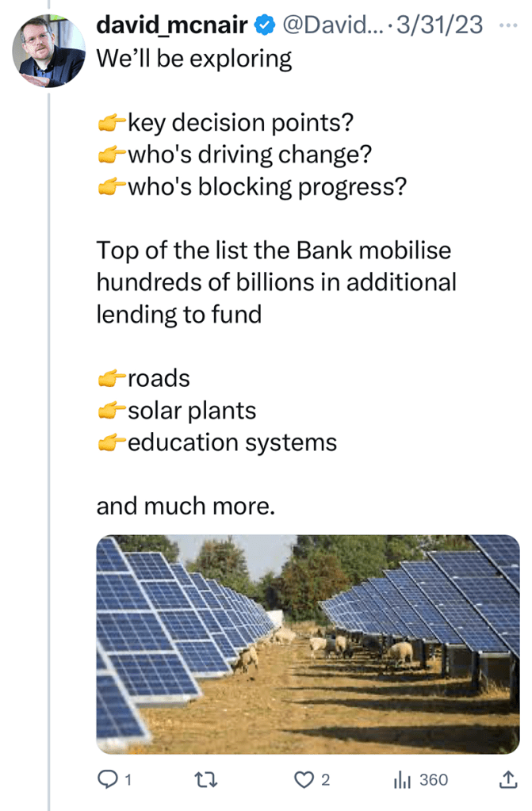Click the like count number 2
This screenshot has width=532, height=811.
[x=324, y=780]
